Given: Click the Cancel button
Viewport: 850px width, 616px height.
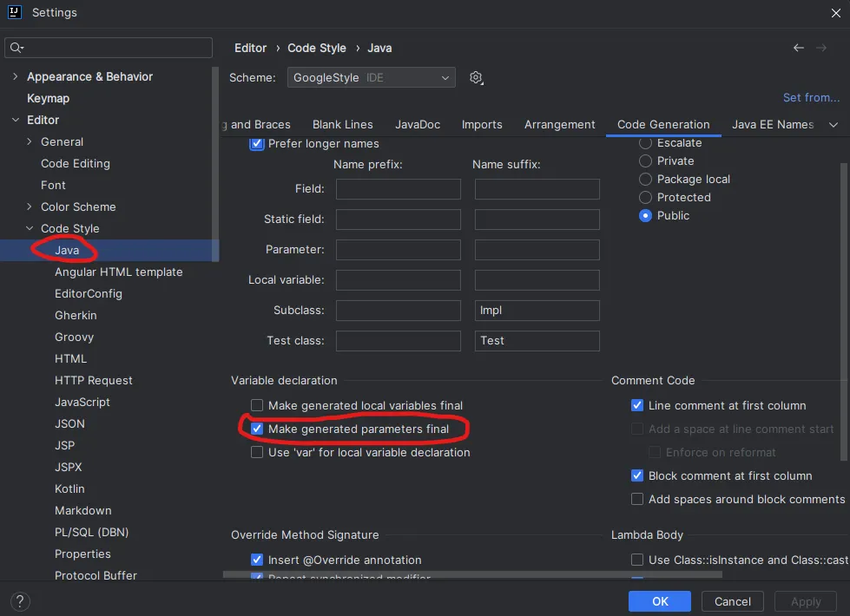Looking at the screenshot, I should (733, 601).
